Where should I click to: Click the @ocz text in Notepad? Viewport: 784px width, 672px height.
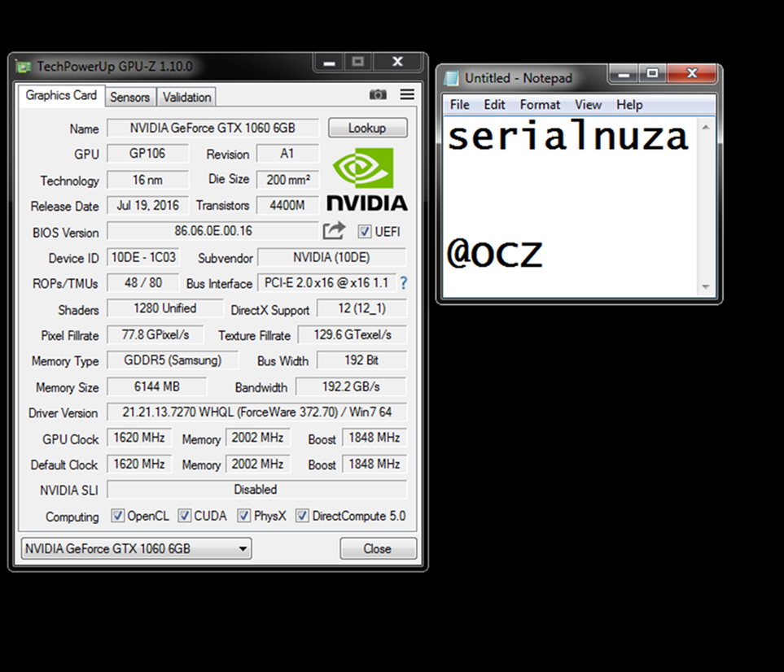494,252
